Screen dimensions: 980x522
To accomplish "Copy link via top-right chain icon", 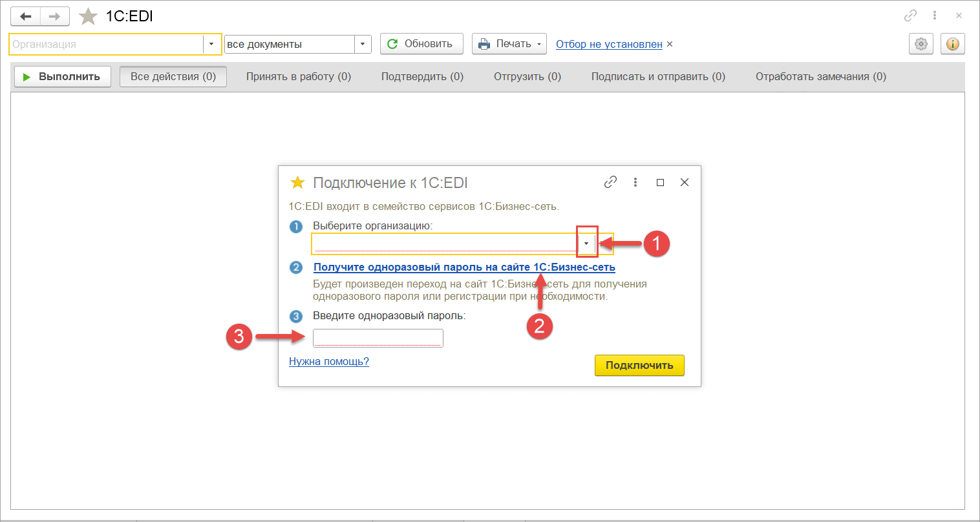I will [910, 16].
